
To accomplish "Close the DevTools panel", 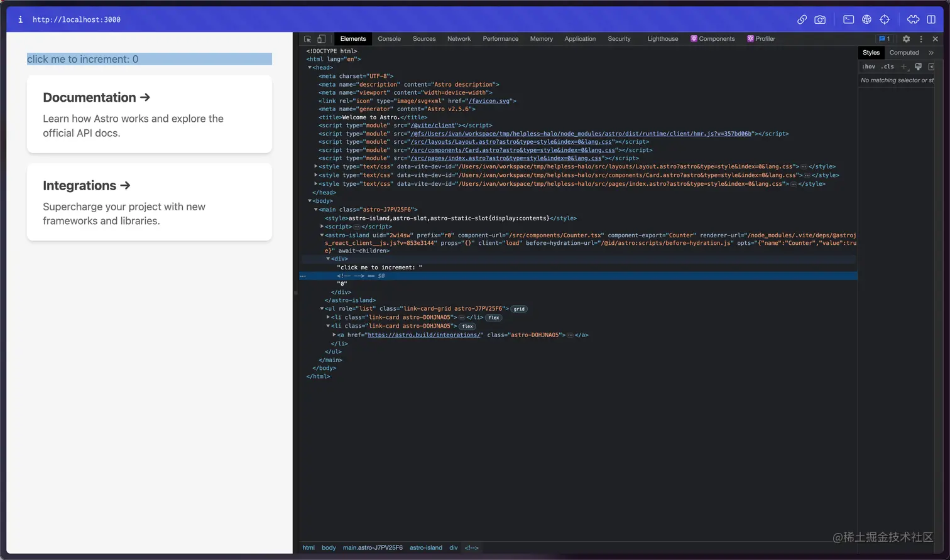I will (x=935, y=39).
